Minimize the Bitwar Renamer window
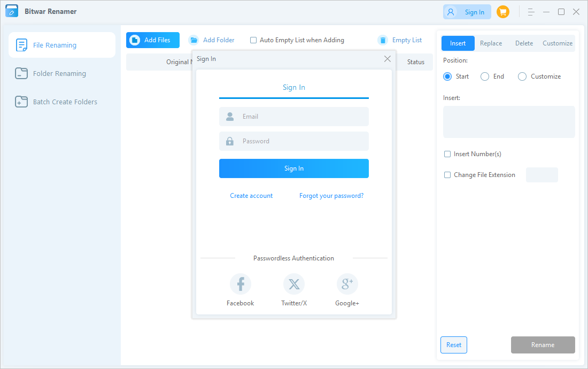The height and width of the screenshot is (369, 588). click(546, 12)
